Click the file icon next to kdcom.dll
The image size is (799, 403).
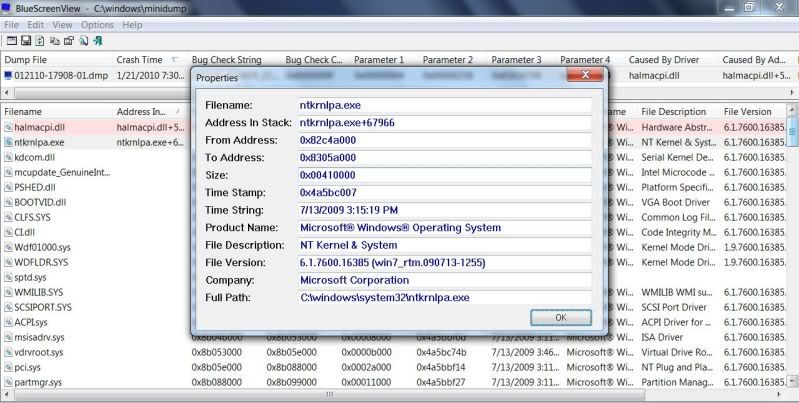click(x=8, y=157)
